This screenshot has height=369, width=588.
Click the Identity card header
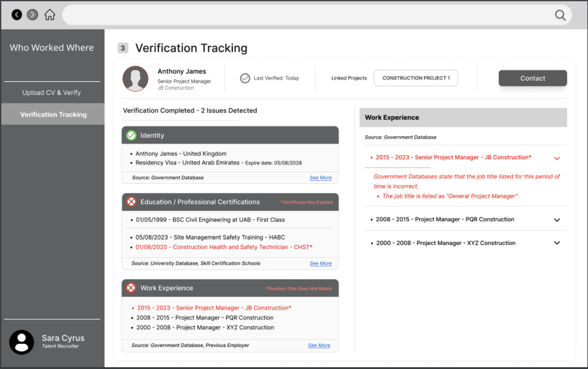(230, 135)
